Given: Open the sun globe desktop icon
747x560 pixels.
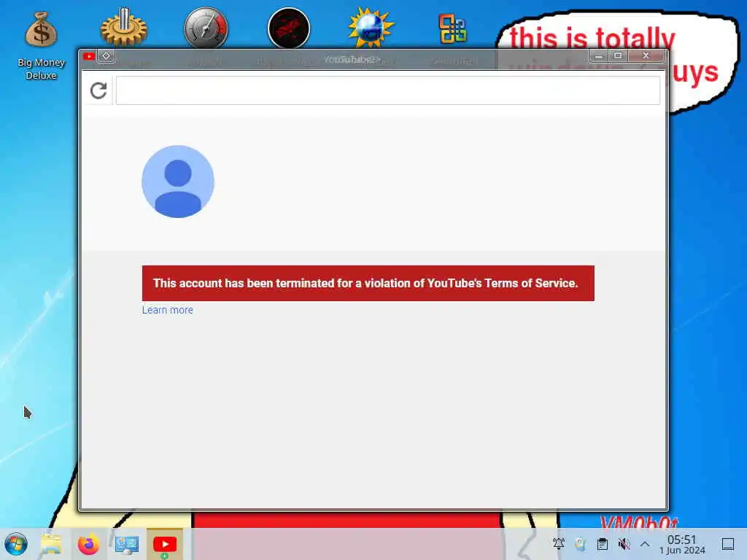Looking at the screenshot, I should point(371,27).
